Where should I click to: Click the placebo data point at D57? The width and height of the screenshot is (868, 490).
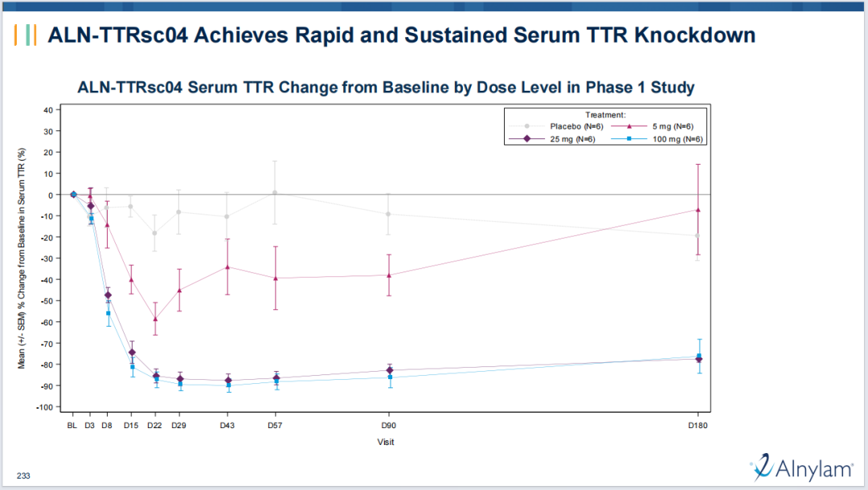[x=276, y=193]
